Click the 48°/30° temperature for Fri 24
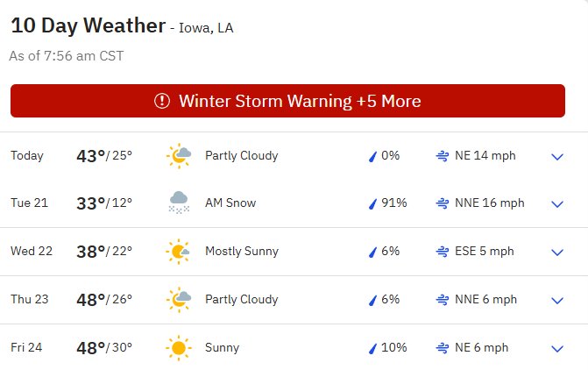Viewport: 588px width, 370px height. point(104,348)
